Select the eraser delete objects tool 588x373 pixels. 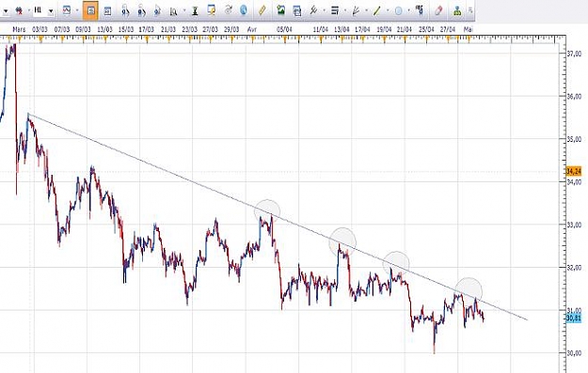[x=438, y=10]
